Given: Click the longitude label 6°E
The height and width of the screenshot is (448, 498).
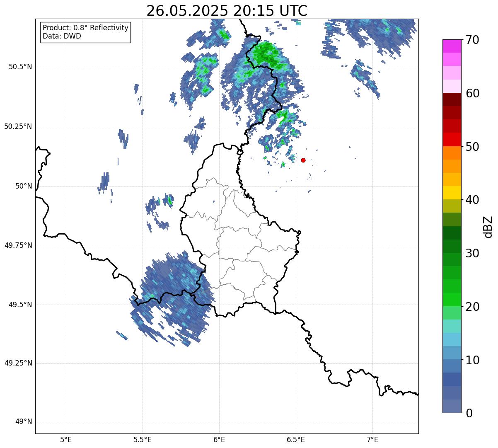Looking at the screenshot, I should (219, 439).
